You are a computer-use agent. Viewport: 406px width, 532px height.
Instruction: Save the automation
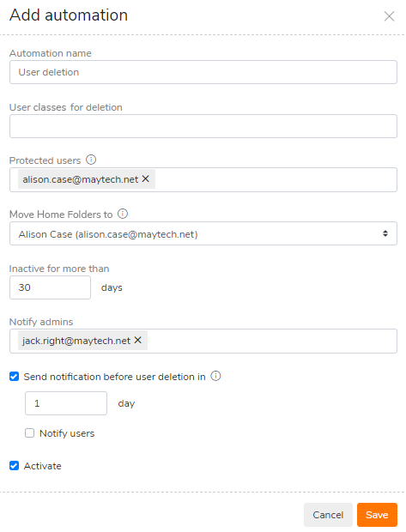(377, 515)
